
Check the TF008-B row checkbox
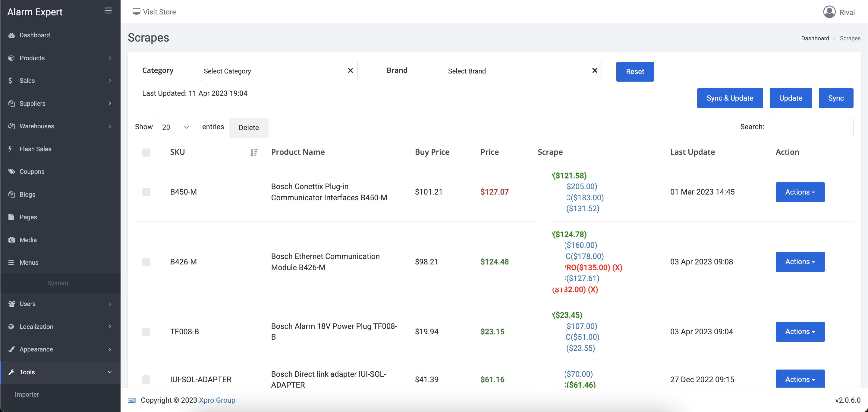[x=146, y=332]
